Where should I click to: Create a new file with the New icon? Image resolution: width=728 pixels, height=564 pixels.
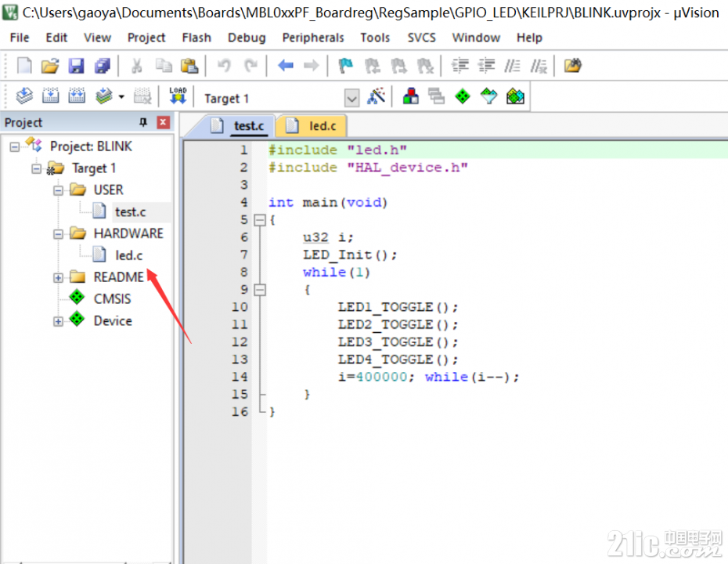click(23, 66)
